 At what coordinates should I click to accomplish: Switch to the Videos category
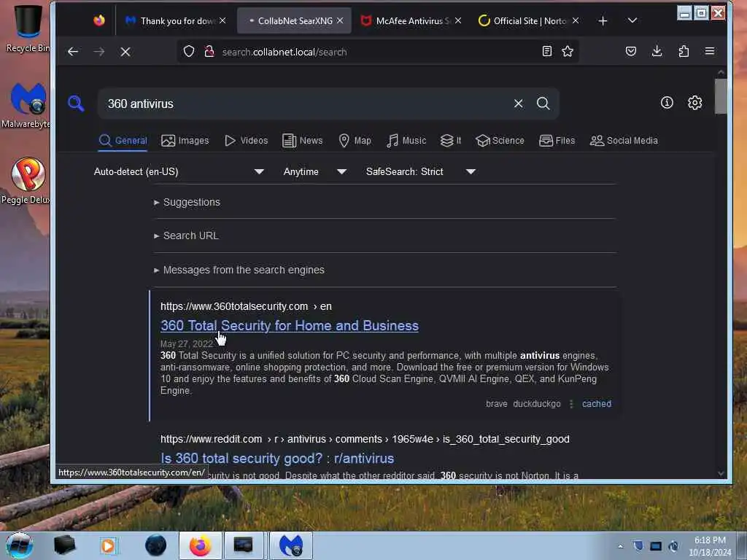(x=247, y=141)
